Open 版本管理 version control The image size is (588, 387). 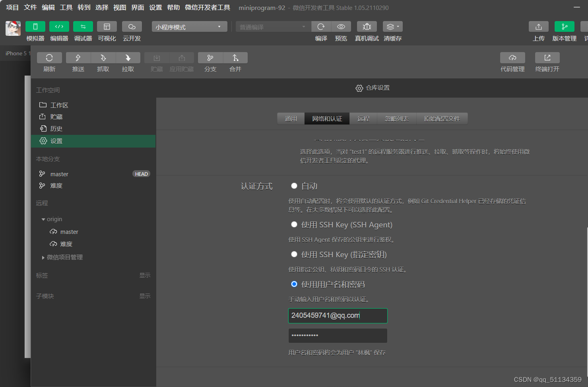(565, 27)
